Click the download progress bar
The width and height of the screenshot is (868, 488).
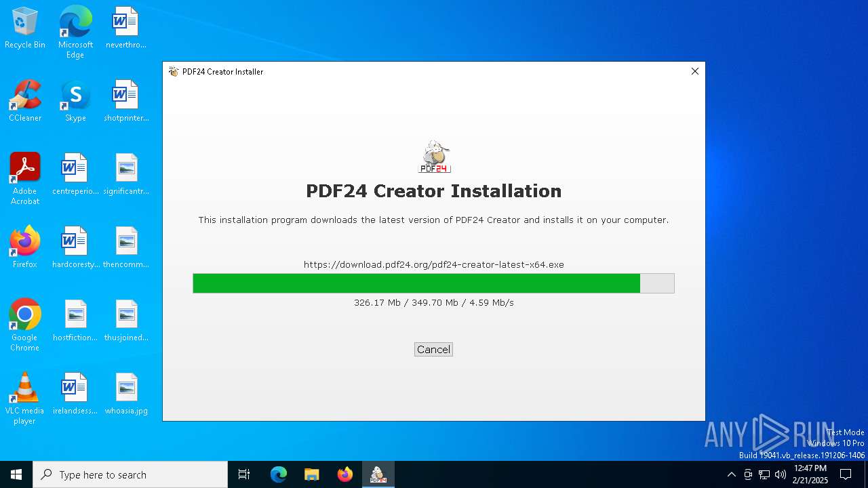tap(433, 283)
